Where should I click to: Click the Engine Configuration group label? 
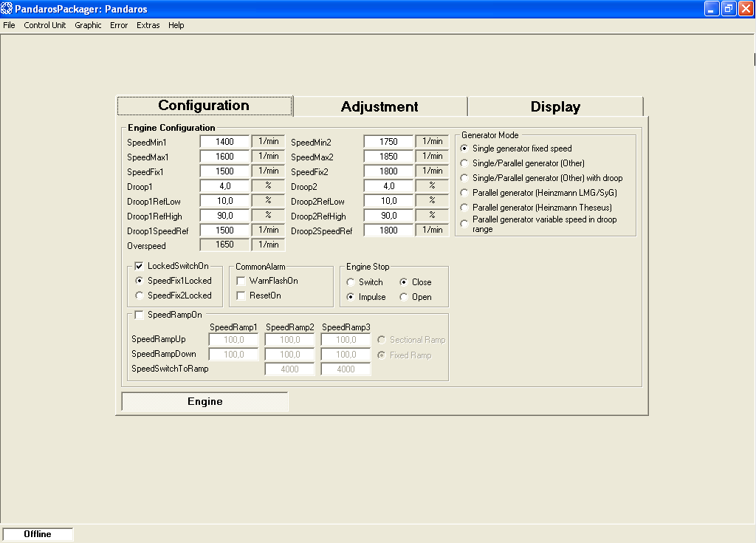171,127
